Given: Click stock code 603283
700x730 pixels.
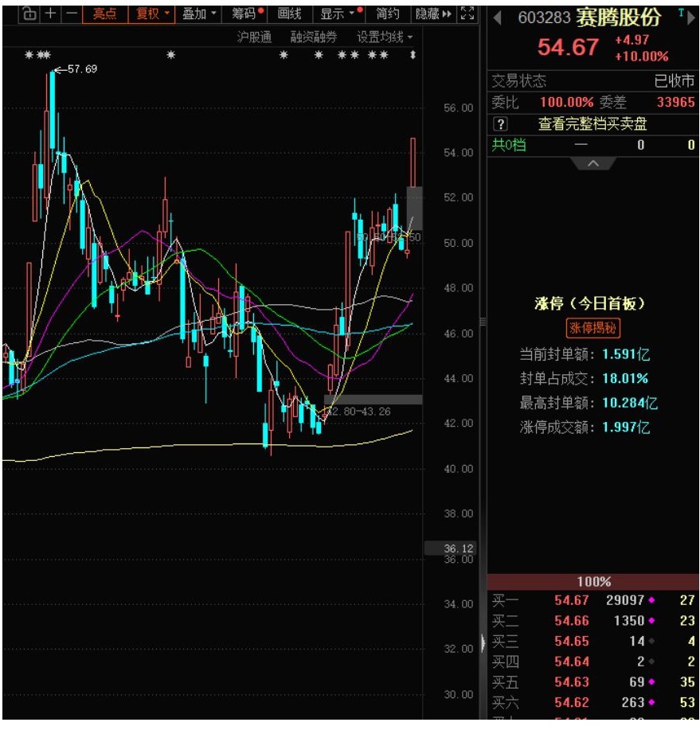Looking at the screenshot, I should pos(544,18).
